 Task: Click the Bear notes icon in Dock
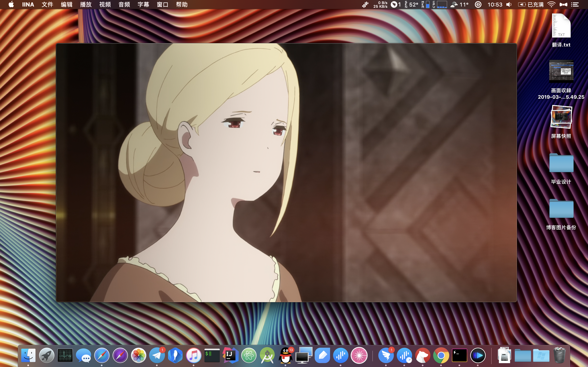(x=423, y=356)
